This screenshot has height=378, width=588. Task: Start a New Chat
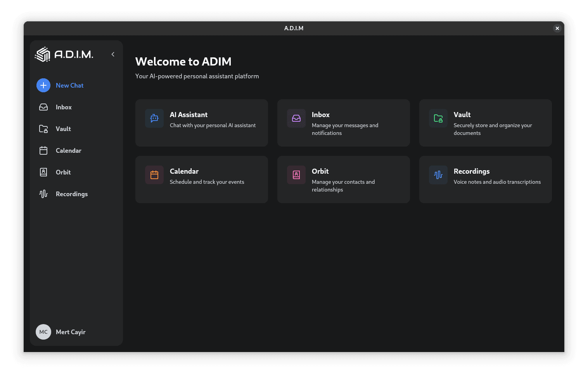click(60, 85)
